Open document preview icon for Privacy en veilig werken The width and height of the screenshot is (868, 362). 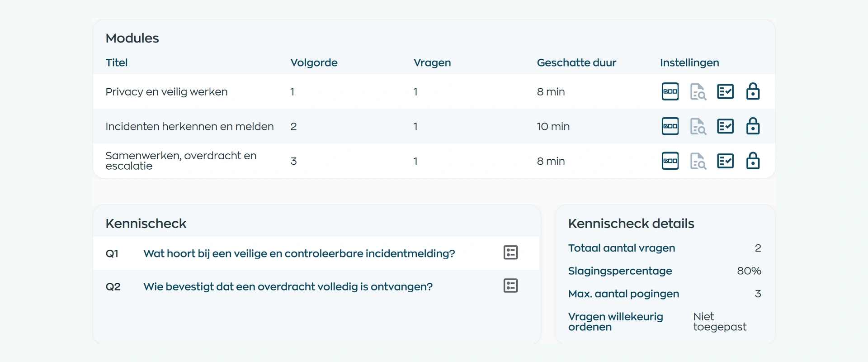(x=698, y=91)
